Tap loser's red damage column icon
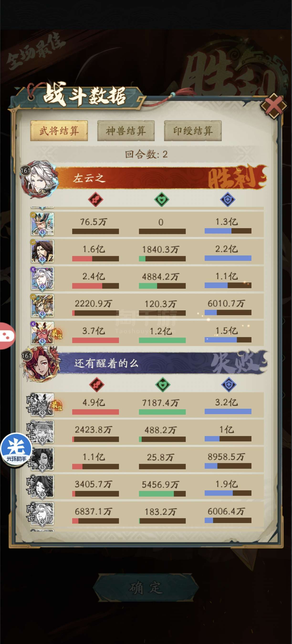Screen dimensions: 292x644 pyautogui.click(x=97, y=384)
